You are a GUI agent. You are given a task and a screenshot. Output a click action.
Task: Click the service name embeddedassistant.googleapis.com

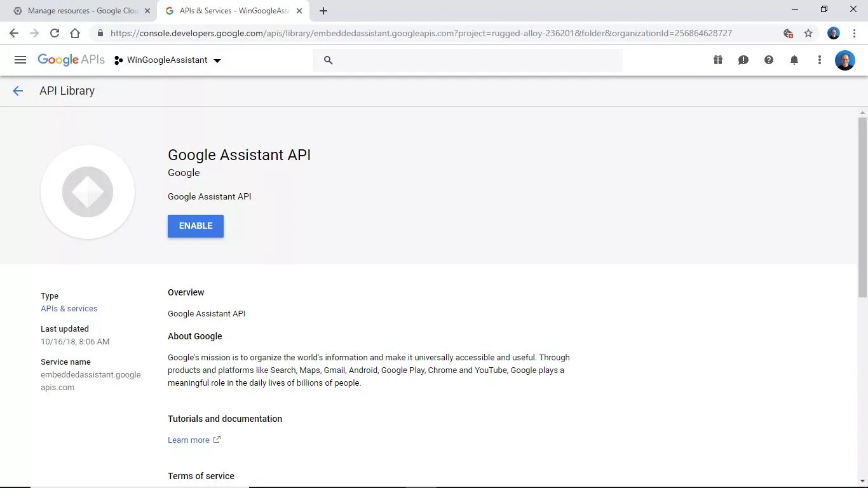coord(91,381)
